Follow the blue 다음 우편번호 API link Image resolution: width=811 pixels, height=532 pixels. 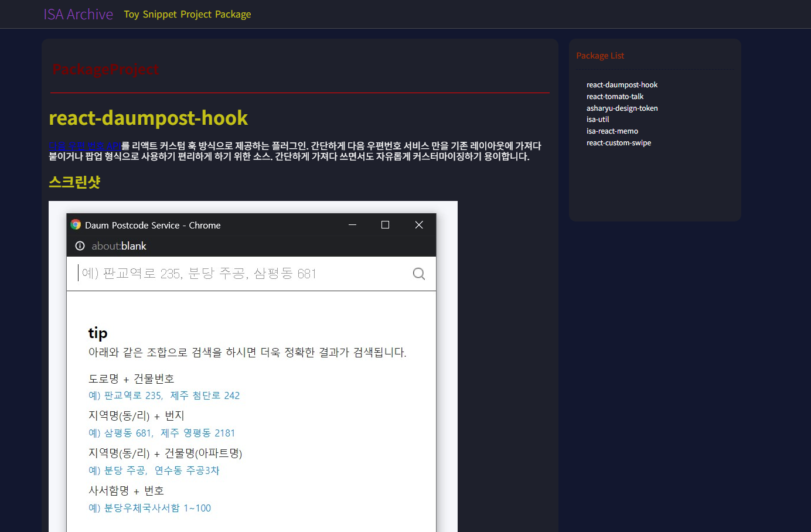(85, 146)
